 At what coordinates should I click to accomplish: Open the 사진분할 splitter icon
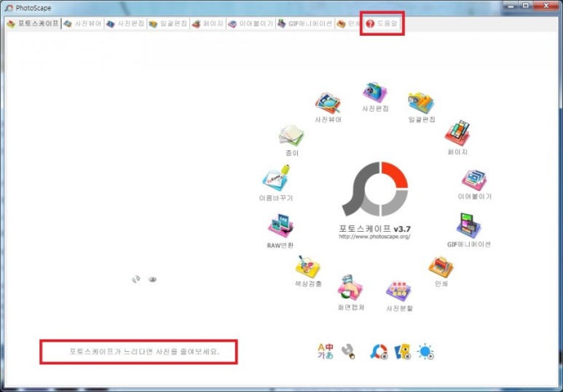pos(398,291)
